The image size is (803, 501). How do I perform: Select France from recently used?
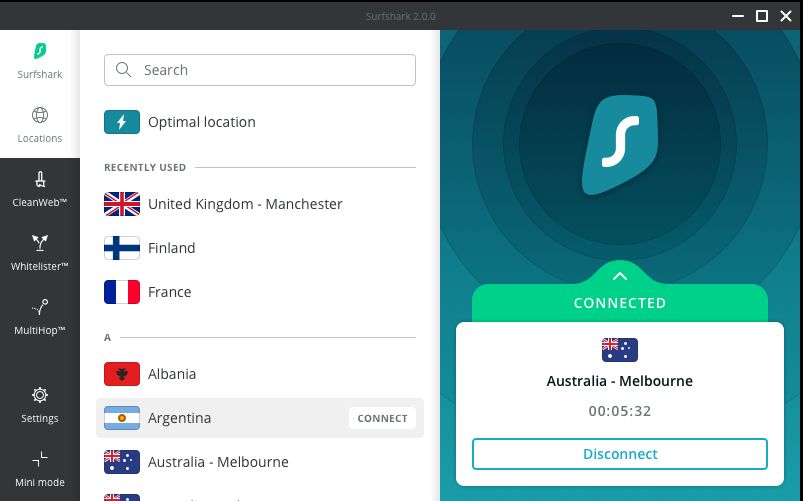pos(260,292)
